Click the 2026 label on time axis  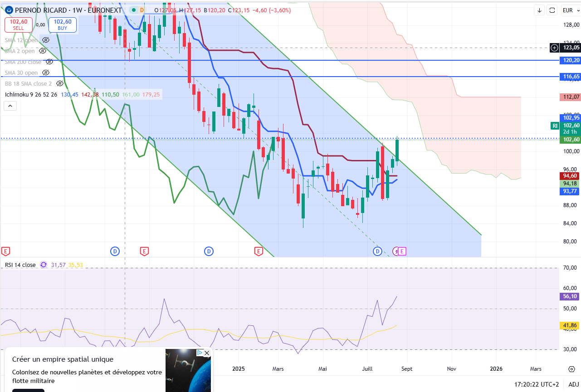pos(496,369)
